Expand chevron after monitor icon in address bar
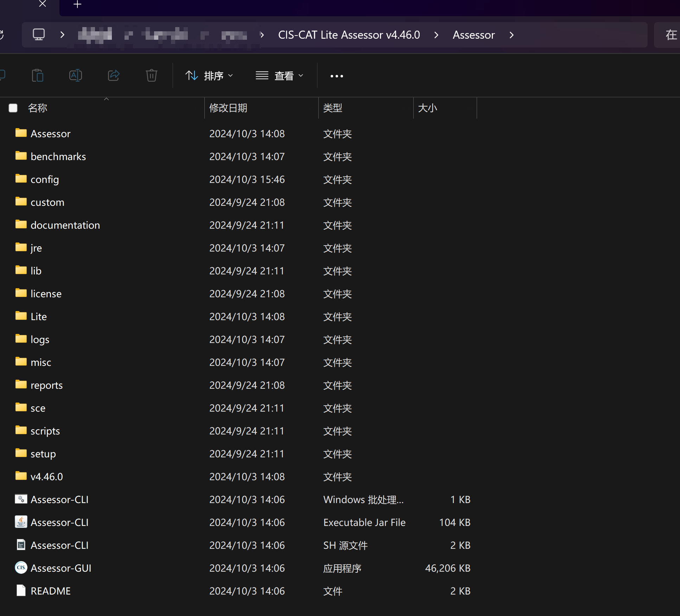 (62, 35)
